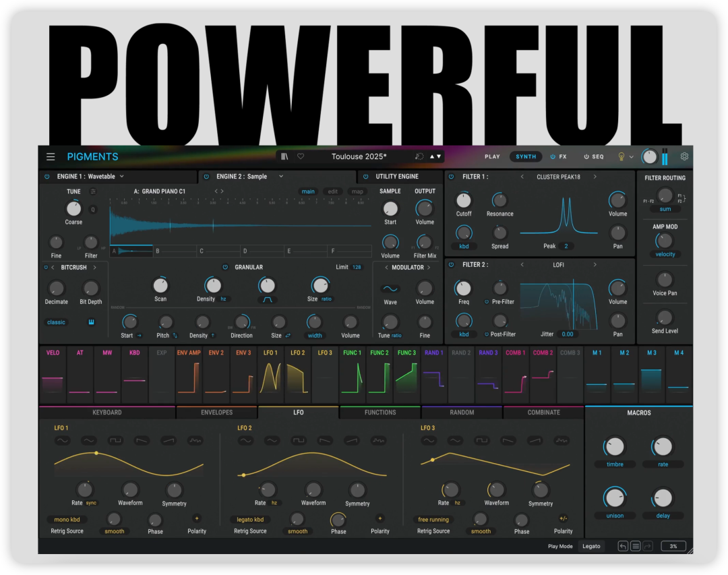Select LFO 3 random waveform icon
This screenshot has width=728, height=575.
tap(562, 440)
